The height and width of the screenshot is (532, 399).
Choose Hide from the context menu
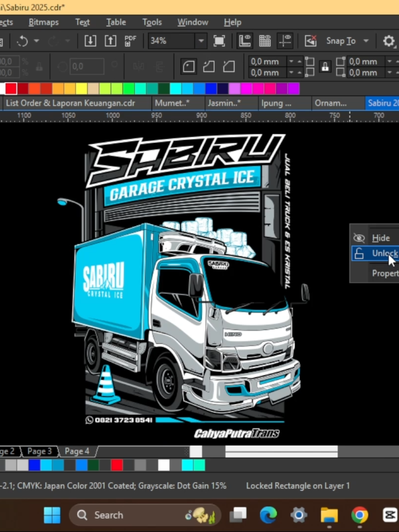(x=375, y=238)
